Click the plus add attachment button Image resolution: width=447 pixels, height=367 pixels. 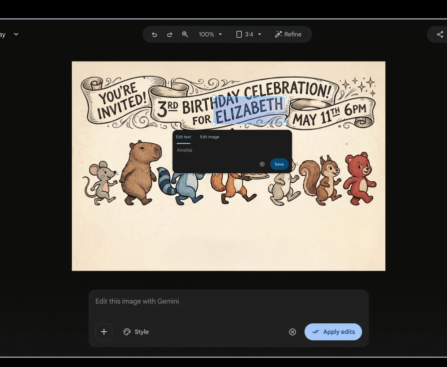tap(104, 332)
